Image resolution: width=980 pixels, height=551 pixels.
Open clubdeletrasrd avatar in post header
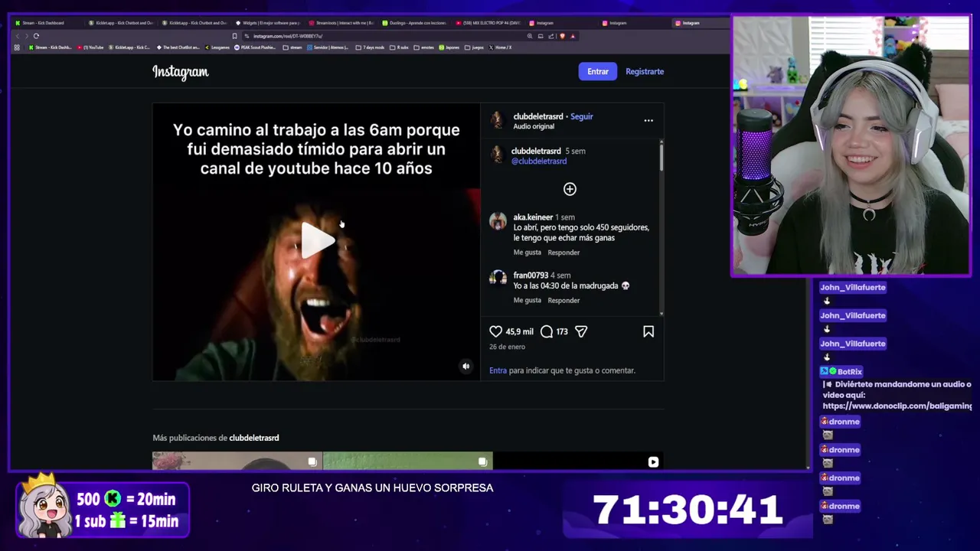coord(497,120)
